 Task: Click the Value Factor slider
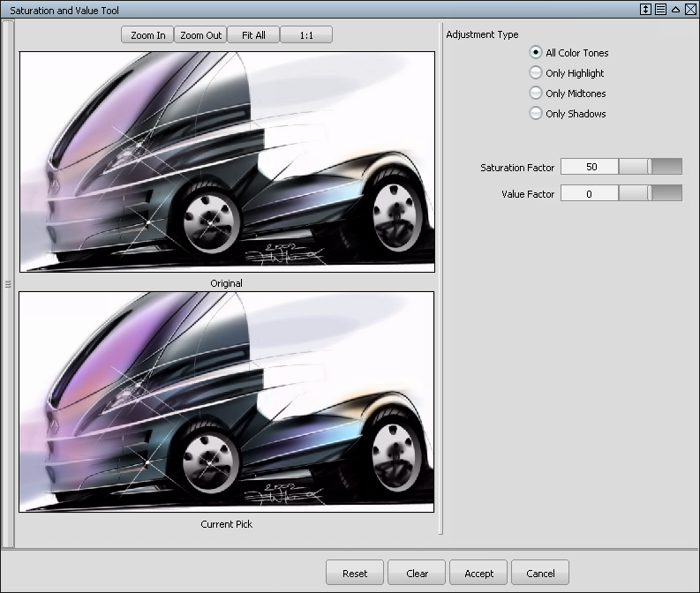[x=651, y=193]
